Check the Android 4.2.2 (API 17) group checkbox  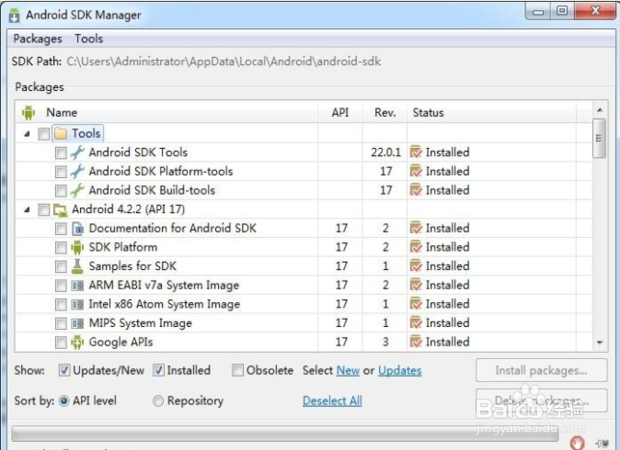click(x=44, y=210)
